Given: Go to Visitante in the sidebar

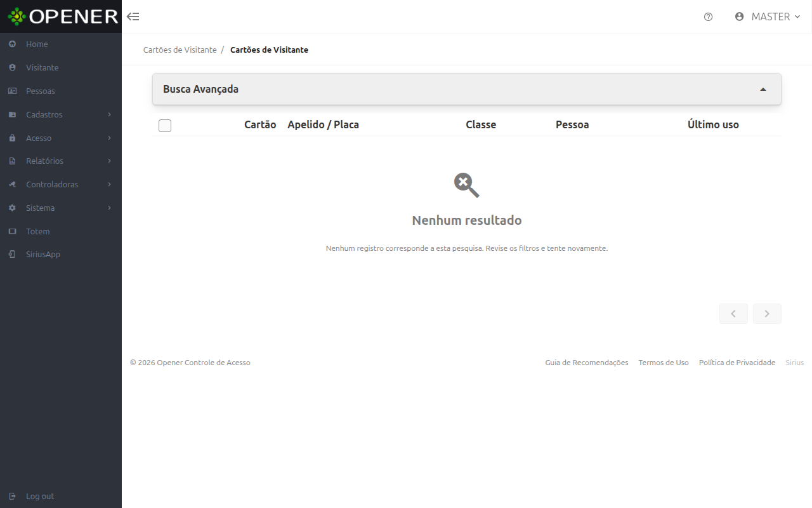Looking at the screenshot, I should tap(43, 67).
